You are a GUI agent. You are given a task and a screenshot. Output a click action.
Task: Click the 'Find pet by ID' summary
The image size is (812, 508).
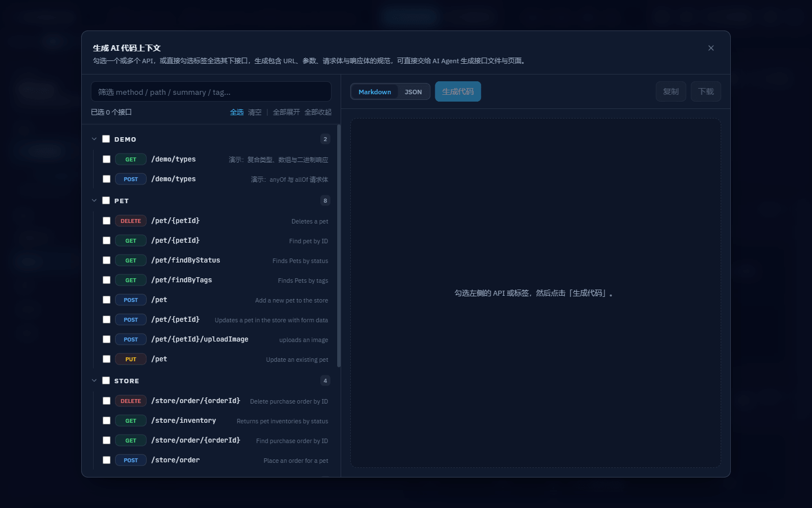click(x=308, y=241)
